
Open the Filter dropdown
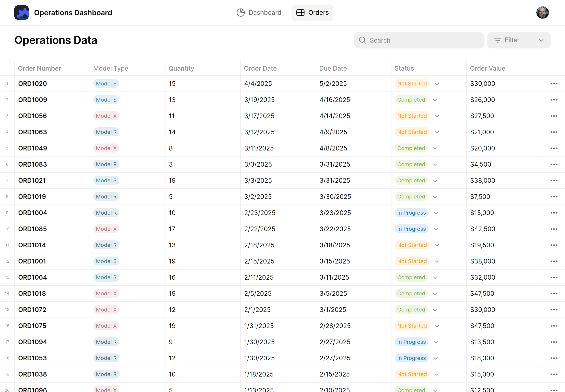pyautogui.click(x=519, y=40)
